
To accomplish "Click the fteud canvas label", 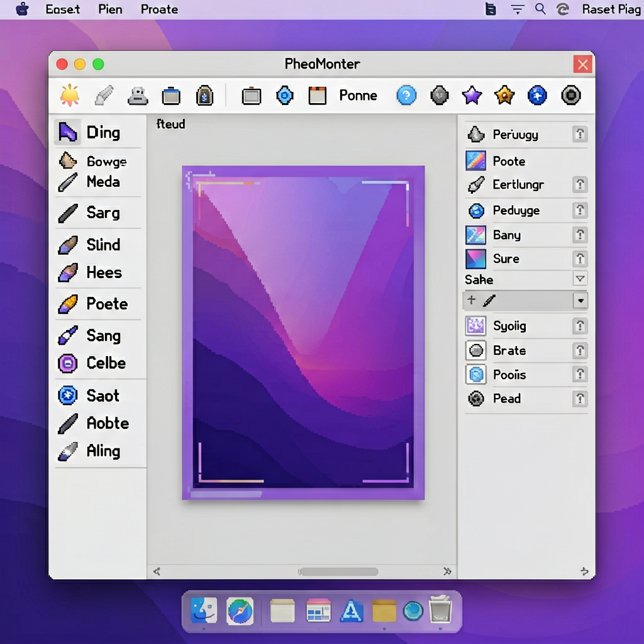I will (x=170, y=124).
